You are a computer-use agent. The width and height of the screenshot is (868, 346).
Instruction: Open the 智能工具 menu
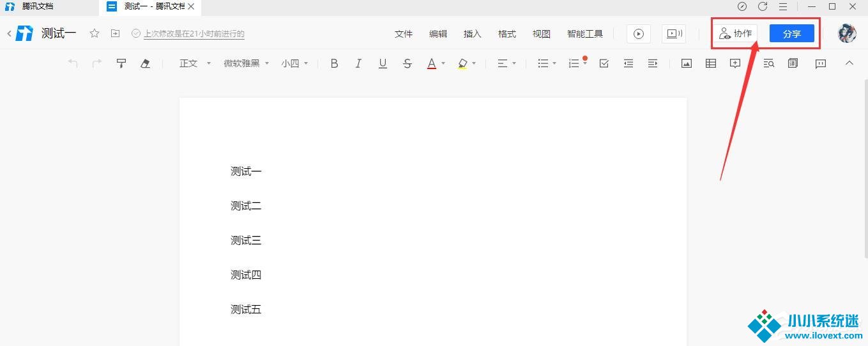pyautogui.click(x=585, y=34)
